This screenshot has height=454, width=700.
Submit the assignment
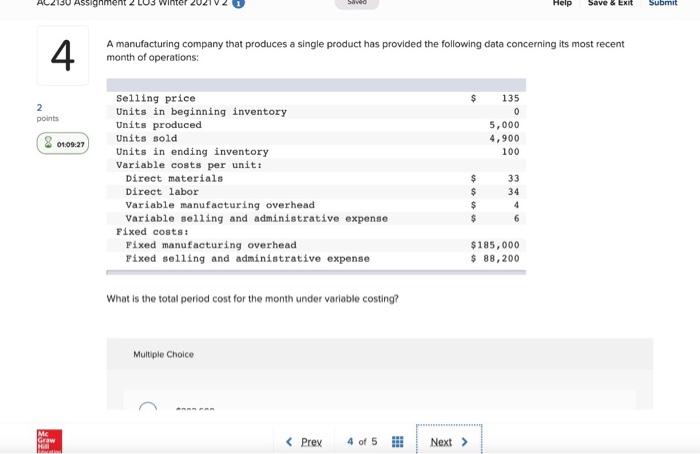tap(662, 3)
